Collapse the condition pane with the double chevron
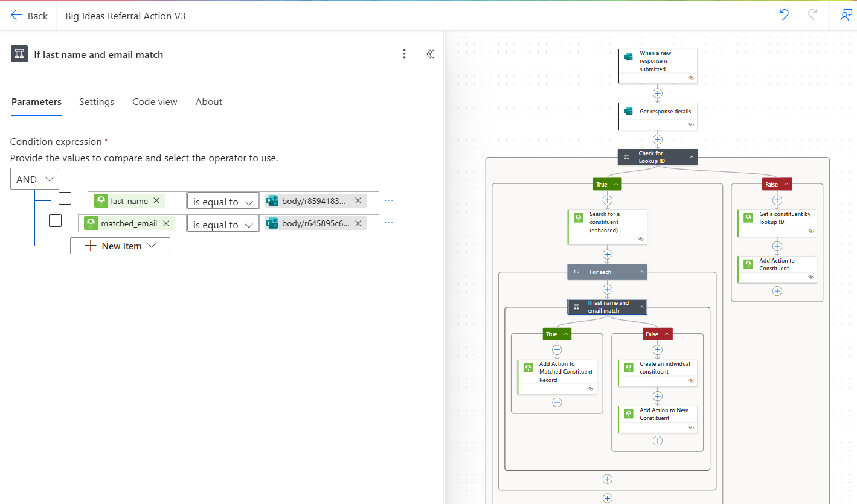 pos(430,54)
